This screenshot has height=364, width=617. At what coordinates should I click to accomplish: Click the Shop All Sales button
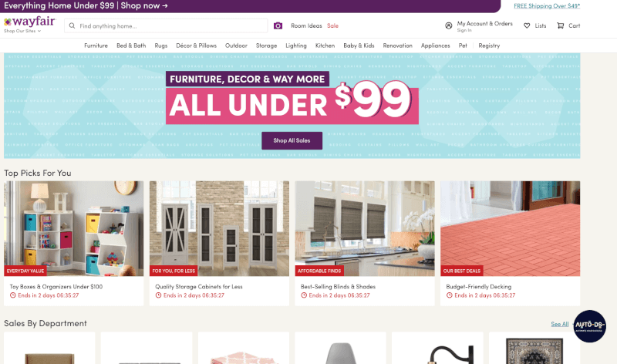tap(292, 140)
